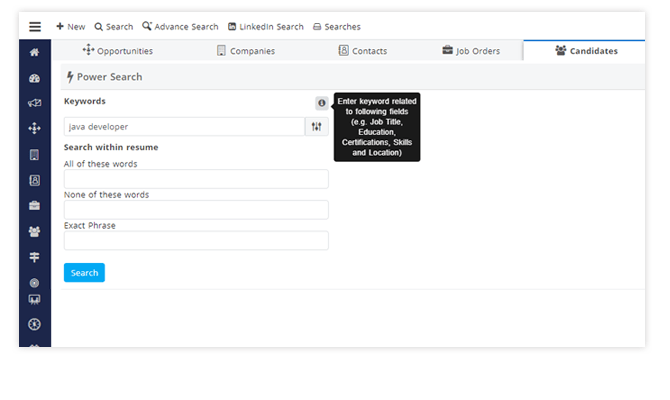Click the Home icon in sidebar
Image resolution: width=670 pixels, height=400 pixels.
tap(35, 52)
